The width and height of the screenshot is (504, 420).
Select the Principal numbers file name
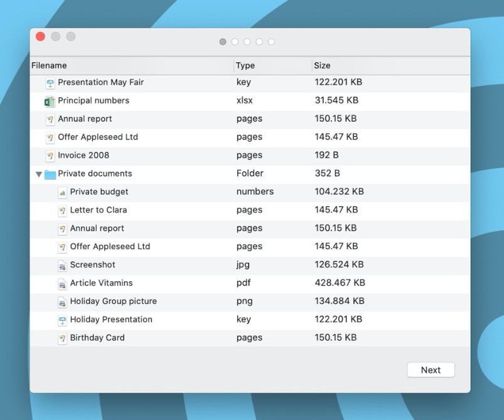pyautogui.click(x=94, y=100)
